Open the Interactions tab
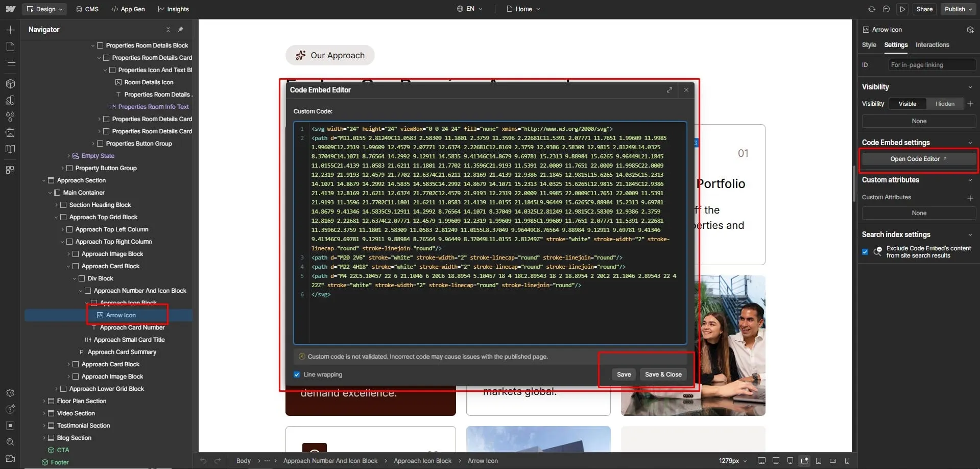This screenshot has width=980, height=469. (932, 45)
